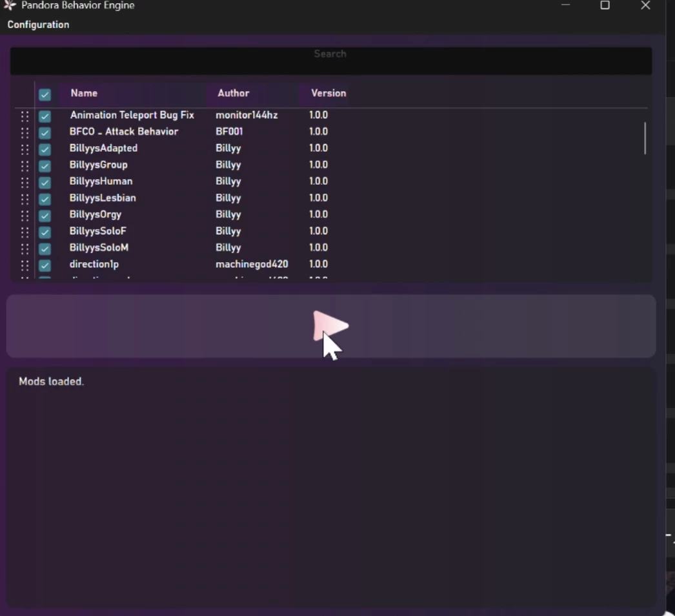Click the "Mods loaded." log message

coord(51,381)
